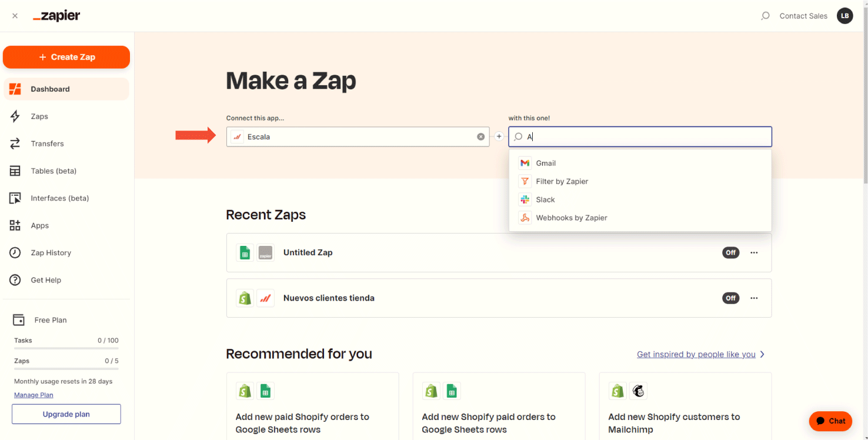Viewport: 868px width, 440px height.
Task: Click the Free Plan wallet icon
Action: point(19,320)
